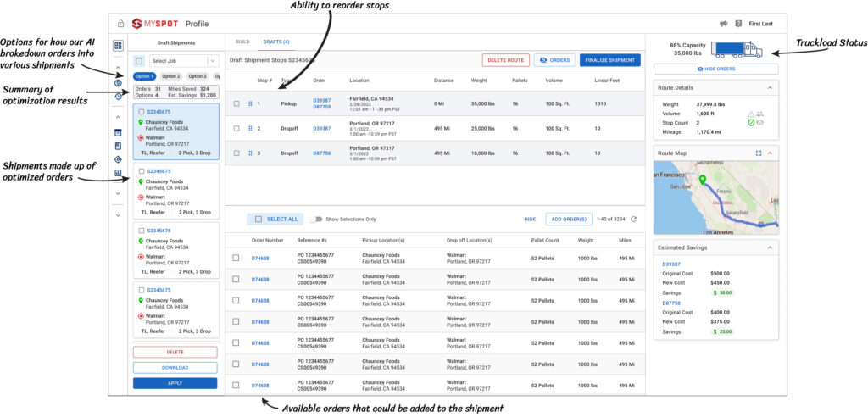Click the DOWNLOAD button
868x417 pixels.
pos(175,368)
